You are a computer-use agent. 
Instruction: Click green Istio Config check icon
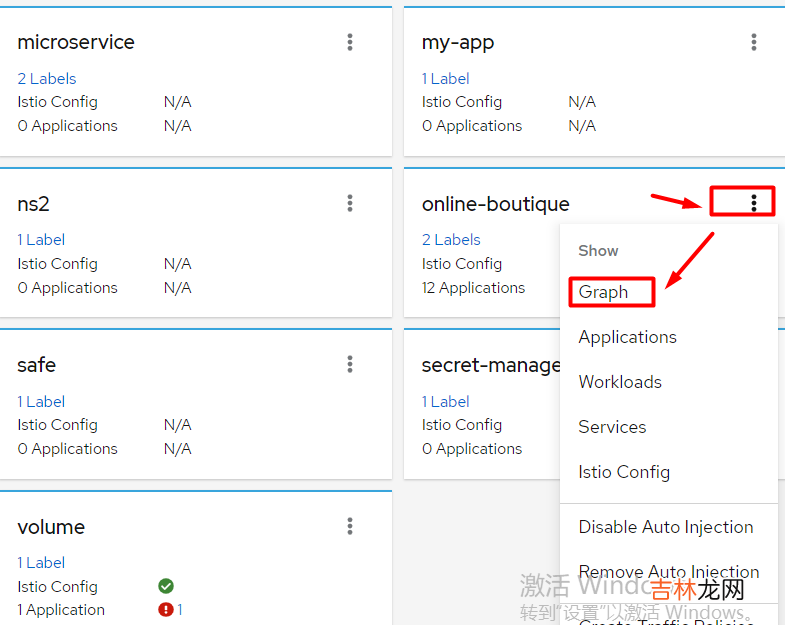pos(166,586)
